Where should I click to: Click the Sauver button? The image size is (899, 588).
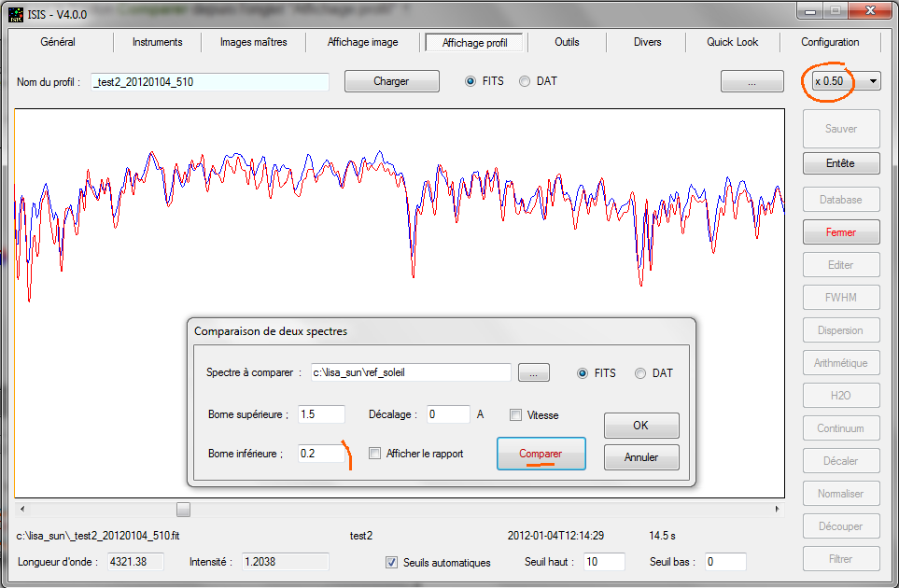[x=841, y=129]
